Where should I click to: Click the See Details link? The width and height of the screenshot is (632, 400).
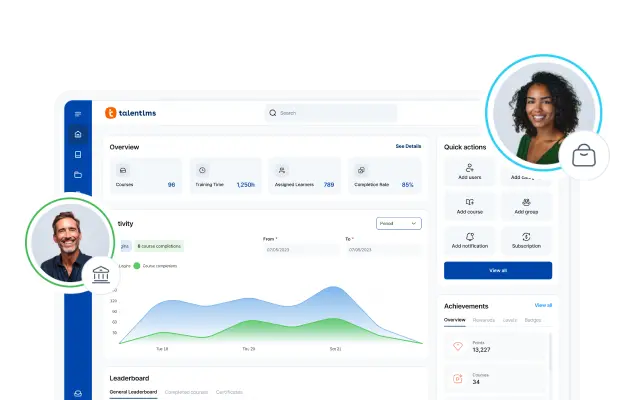pos(408,146)
